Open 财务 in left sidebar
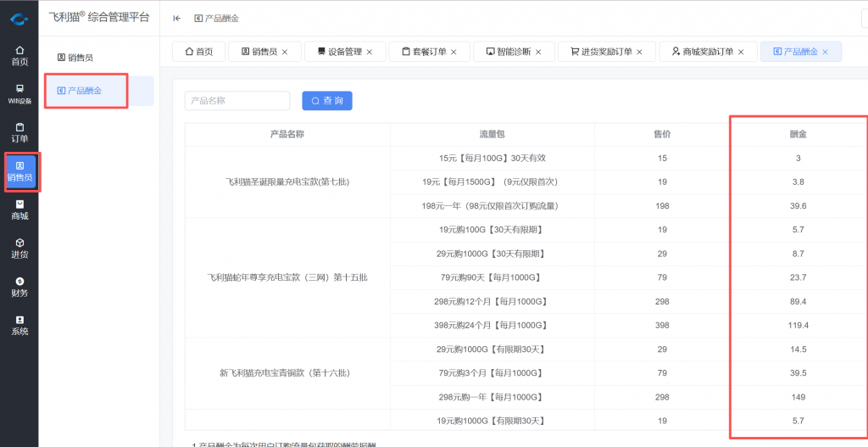 pyautogui.click(x=19, y=287)
